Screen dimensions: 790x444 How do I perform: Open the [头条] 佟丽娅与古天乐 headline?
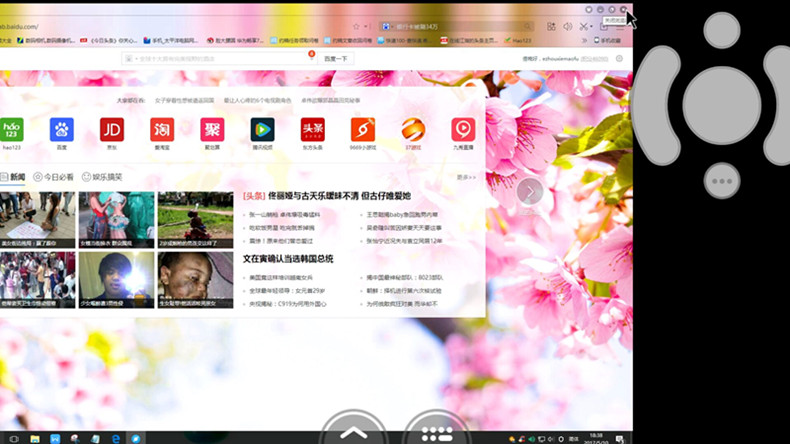(326, 196)
